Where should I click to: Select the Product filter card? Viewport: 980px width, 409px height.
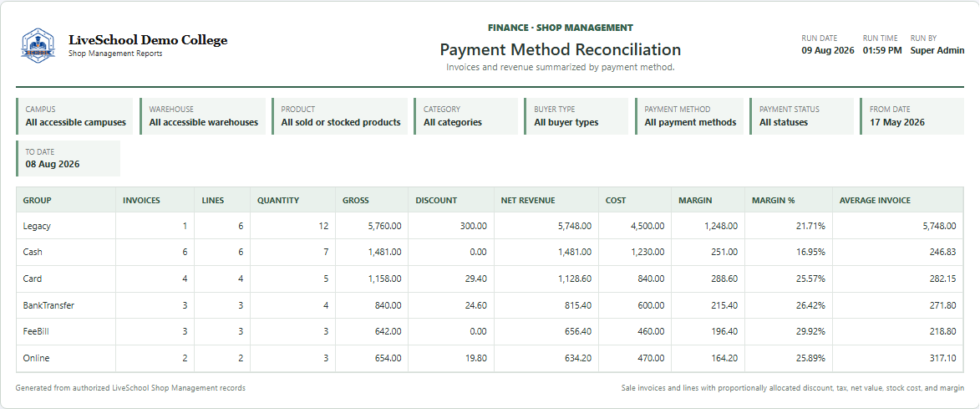(339, 116)
